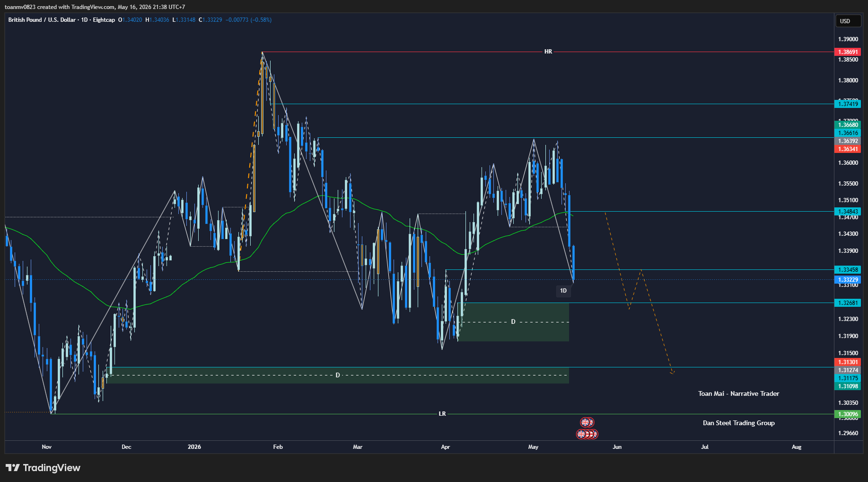Image resolution: width=868 pixels, height=482 pixels.
Task: Click the Aug label on time axis
Action: coord(797,447)
